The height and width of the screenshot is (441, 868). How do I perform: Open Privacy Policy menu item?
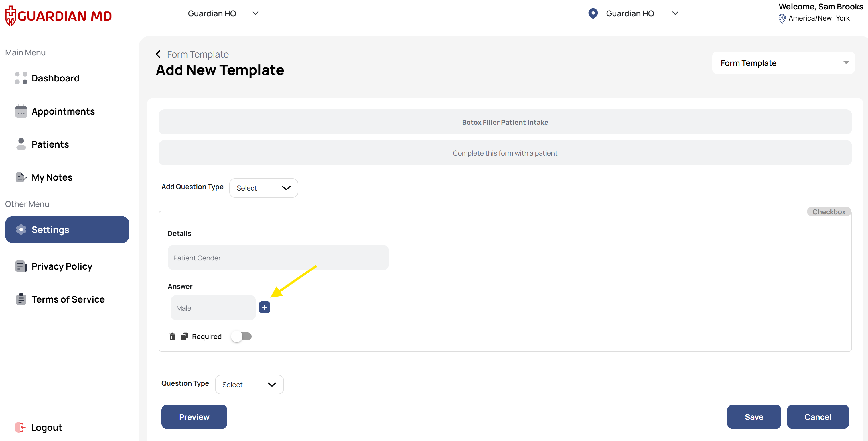[62, 266]
